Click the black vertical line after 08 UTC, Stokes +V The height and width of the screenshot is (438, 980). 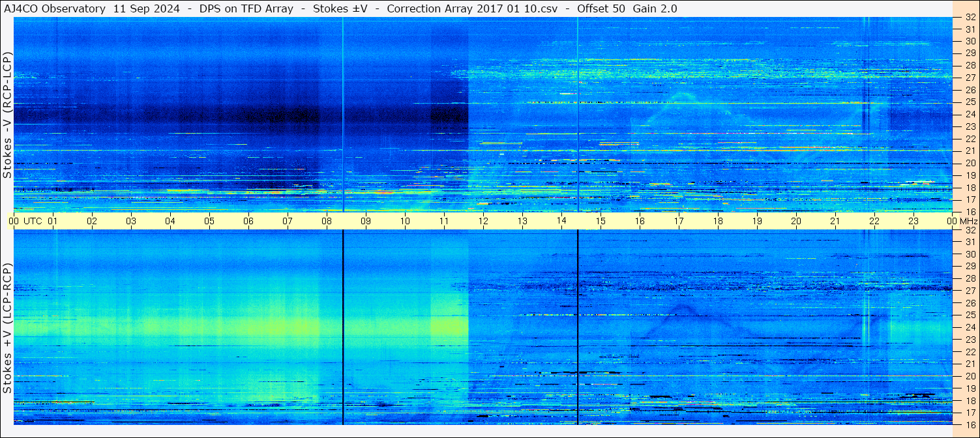pyautogui.click(x=342, y=327)
